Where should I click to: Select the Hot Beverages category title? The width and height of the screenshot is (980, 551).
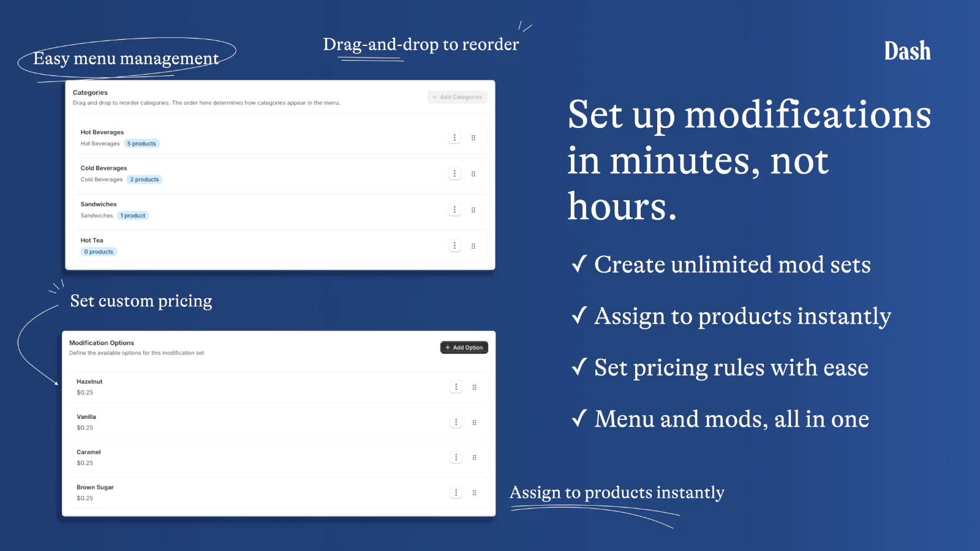(102, 132)
